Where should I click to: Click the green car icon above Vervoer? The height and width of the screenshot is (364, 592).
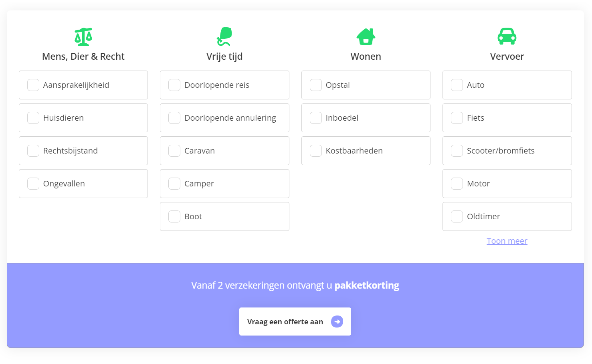pos(507,36)
